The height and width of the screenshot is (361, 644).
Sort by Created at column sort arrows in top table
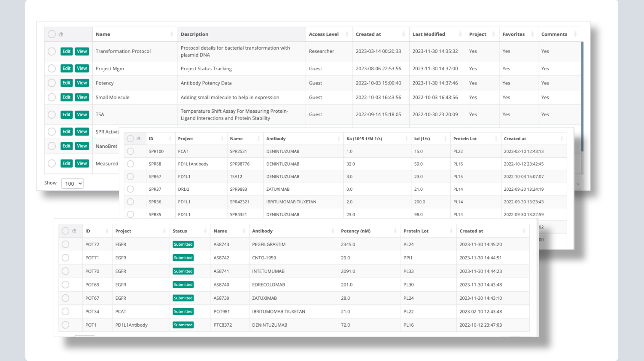click(403, 34)
